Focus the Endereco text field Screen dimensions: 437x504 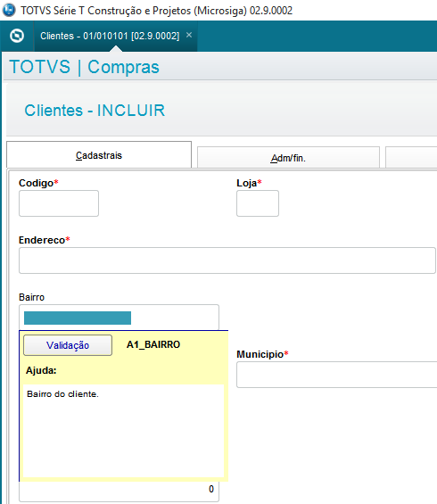tap(227, 260)
